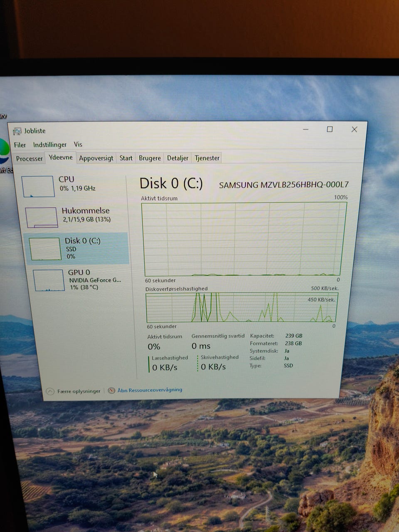Click the Type SSD value
399x532 pixels.
point(288,366)
